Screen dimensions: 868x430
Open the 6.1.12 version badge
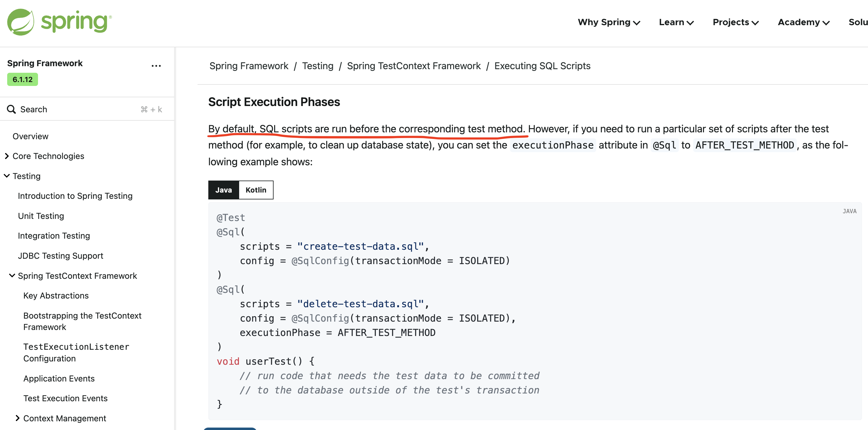[x=22, y=80]
